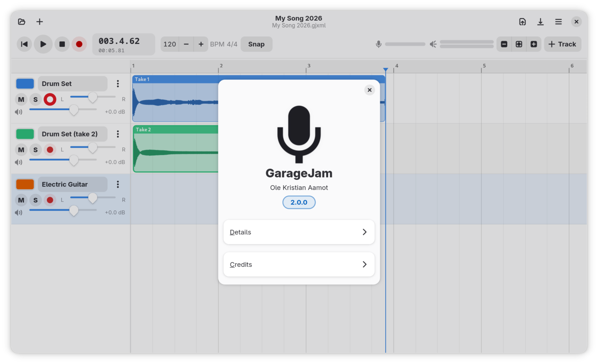Viewport: 598px width, 364px height.
Task: Mute the Drum Set track
Action: click(21, 100)
